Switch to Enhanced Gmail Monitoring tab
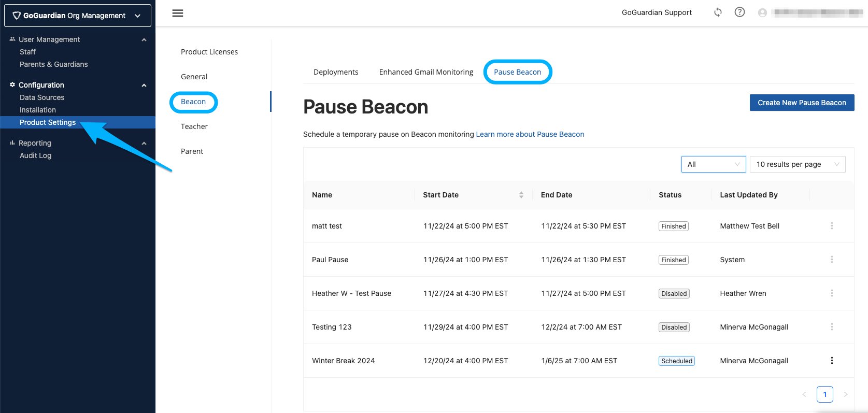This screenshot has width=868, height=413. (x=426, y=72)
